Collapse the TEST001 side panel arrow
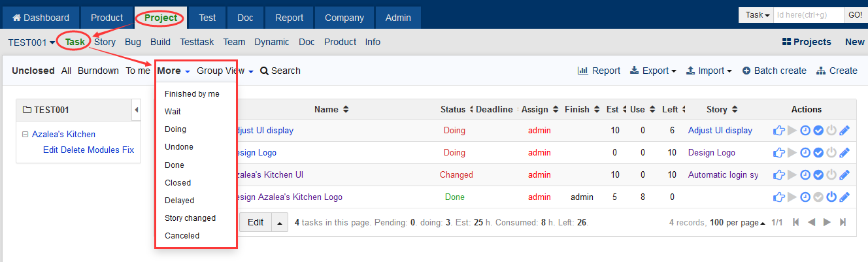 137,110
